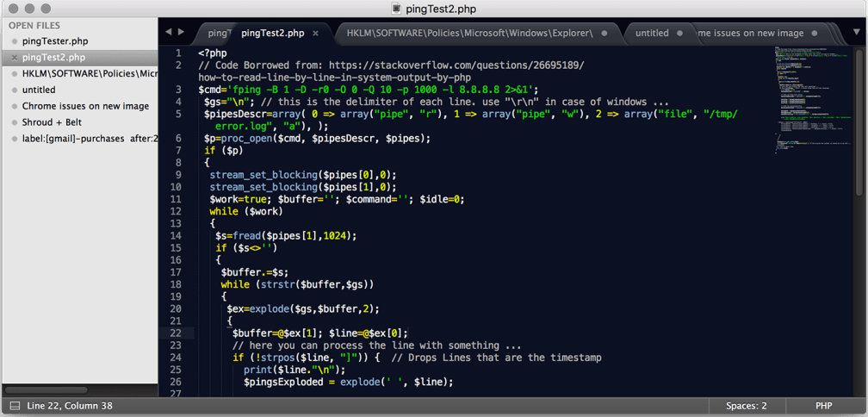Click unsaved dot on HKLM\SOFTWARE tab
868x417 pixels.
tap(604, 34)
